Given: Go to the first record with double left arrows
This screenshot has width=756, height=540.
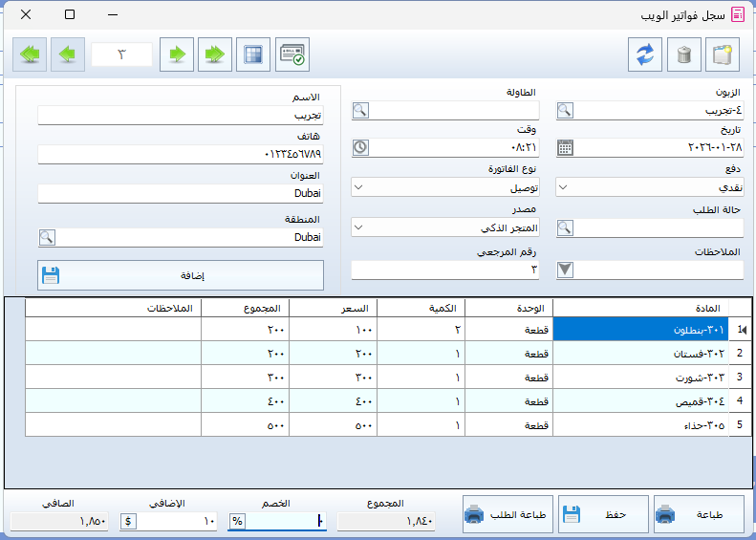Looking at the screenshot, I should click(31, 54).
